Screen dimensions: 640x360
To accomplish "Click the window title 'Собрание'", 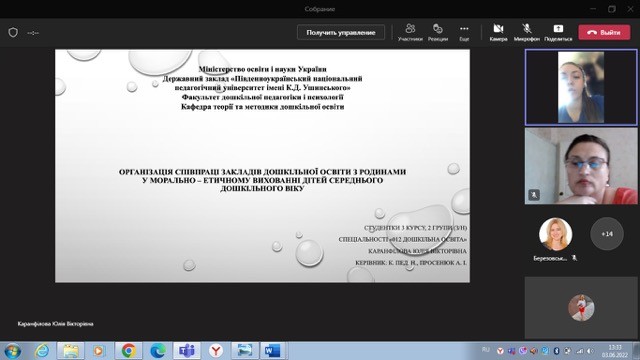I will 320,9.
